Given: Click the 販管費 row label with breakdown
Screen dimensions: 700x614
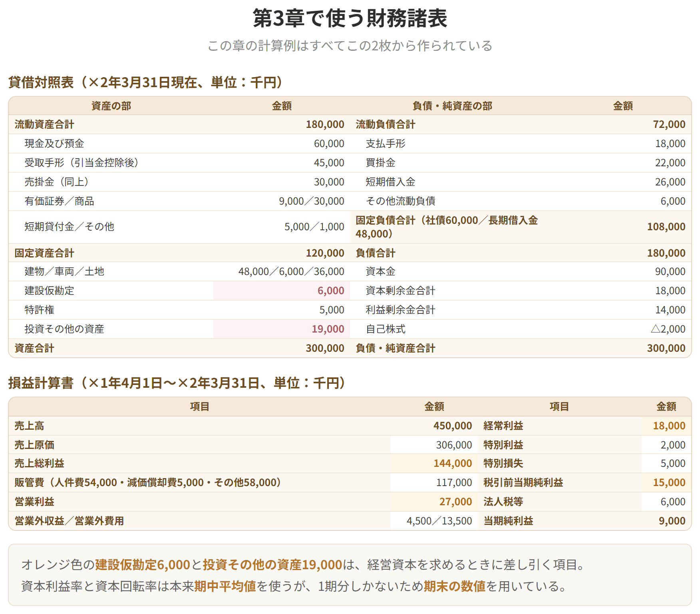Looking at the screenshot, I should (x=148, y=482).
